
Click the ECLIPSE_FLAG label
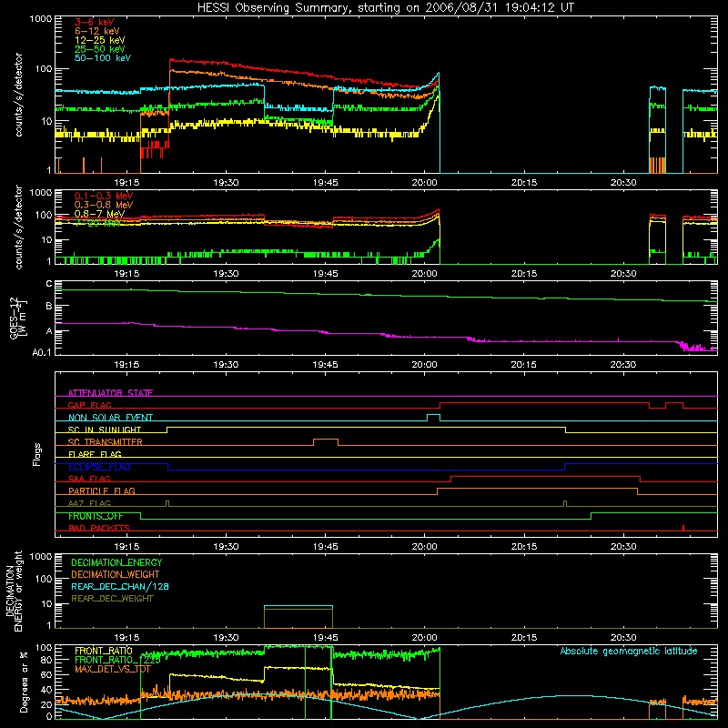99,467
